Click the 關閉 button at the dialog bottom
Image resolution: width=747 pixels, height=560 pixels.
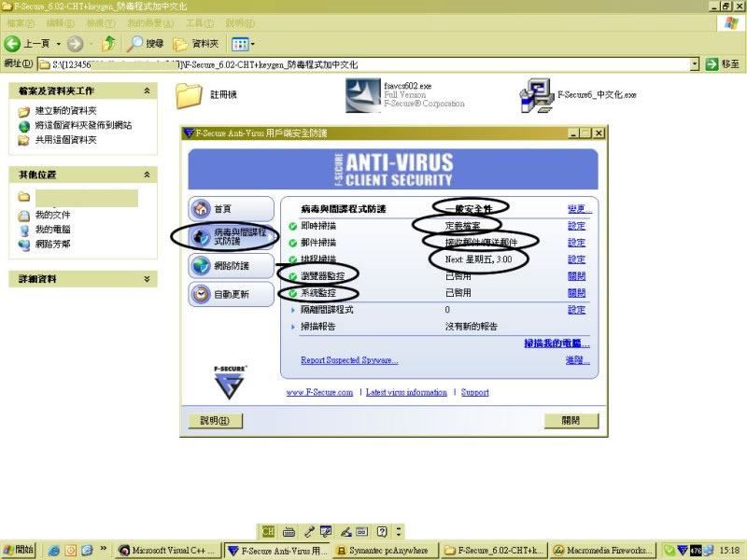[x=571, y=421]
